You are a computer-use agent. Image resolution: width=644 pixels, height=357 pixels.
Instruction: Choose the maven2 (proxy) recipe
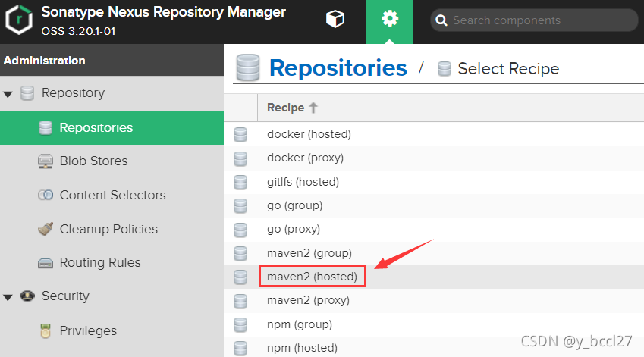click(309, 300)
